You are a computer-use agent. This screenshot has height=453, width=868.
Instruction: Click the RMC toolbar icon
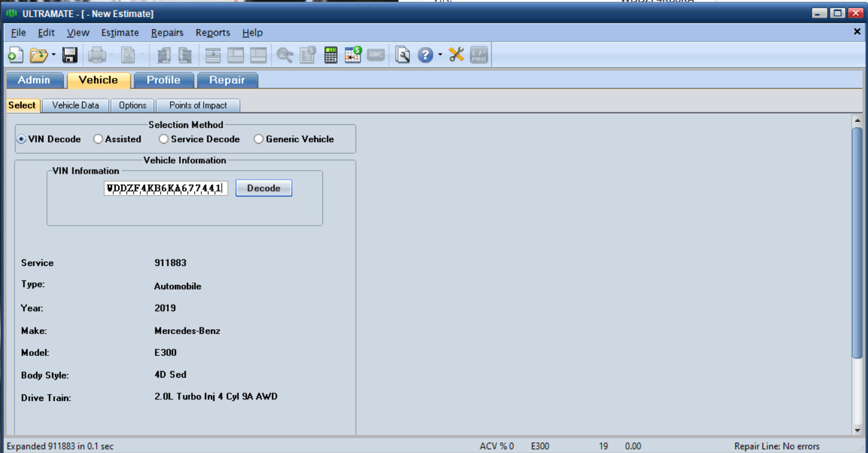click(x=376, y=55)
